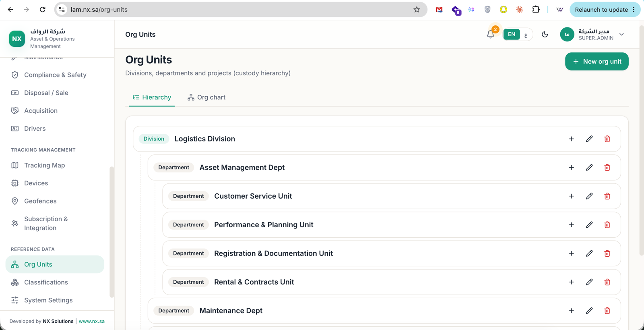The image size is (644, 330).
Task: Click Asset Management Dept name
Action: (242, 168)
